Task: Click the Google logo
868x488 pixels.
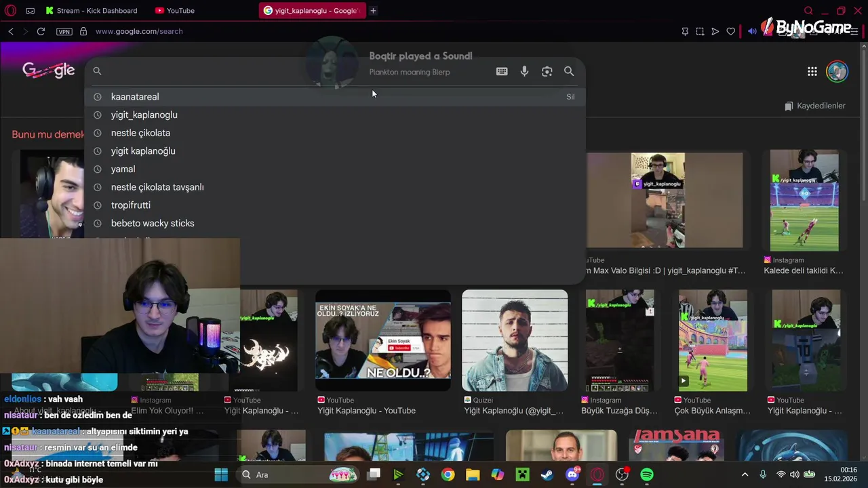Action: click(48, 70)
